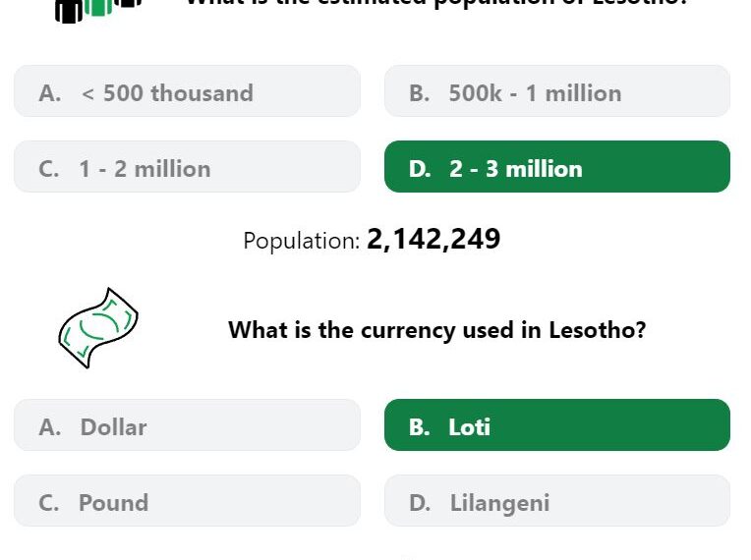This screenshot has height=560, width=751.
Task: Choose the 500k - 1 million option
Action: click(557, 91)
